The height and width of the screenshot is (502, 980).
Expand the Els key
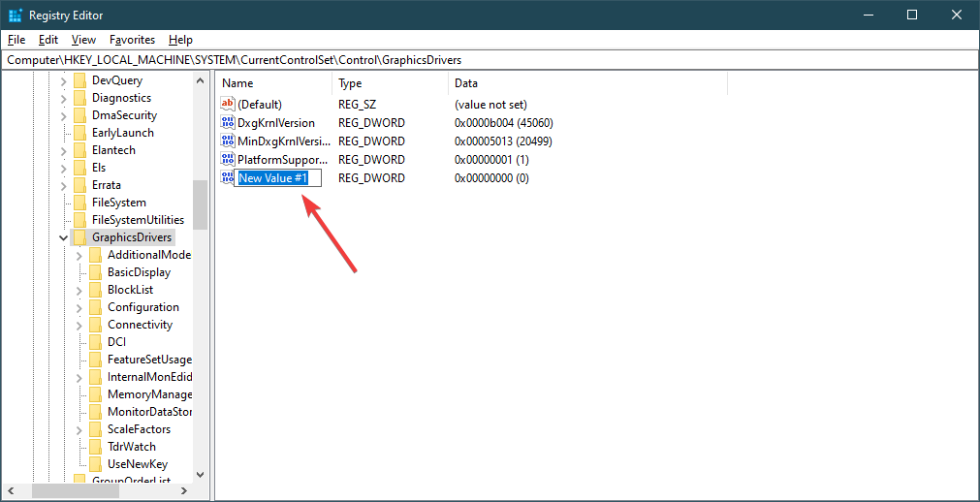pos(64,169)
